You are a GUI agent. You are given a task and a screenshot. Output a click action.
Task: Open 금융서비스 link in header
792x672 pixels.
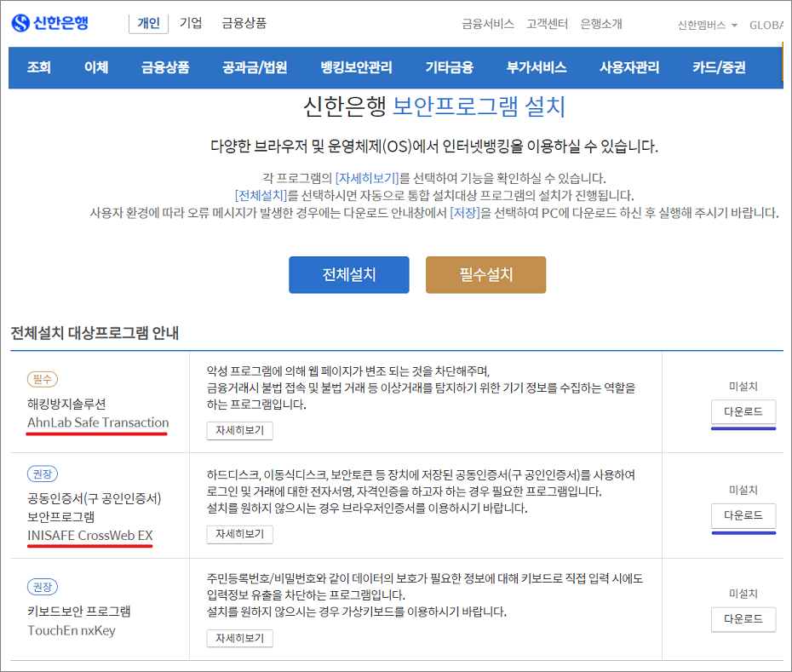[x=488, y=24]
